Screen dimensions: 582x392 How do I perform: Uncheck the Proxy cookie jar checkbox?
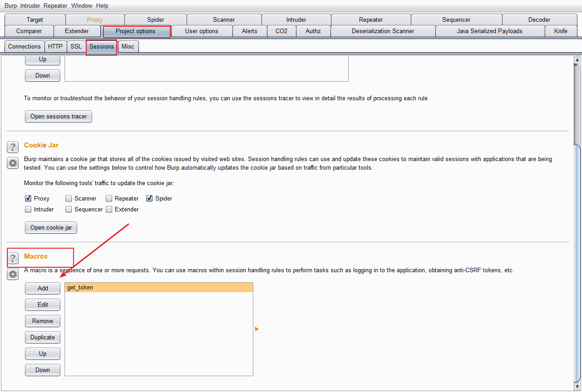pyautogui.click(x=28, y=198)
